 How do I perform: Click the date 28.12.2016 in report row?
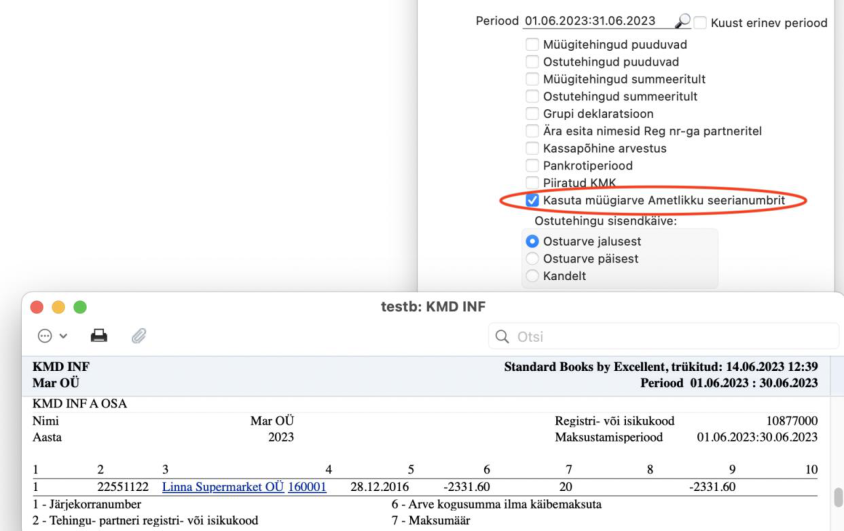tap(379, 486)
